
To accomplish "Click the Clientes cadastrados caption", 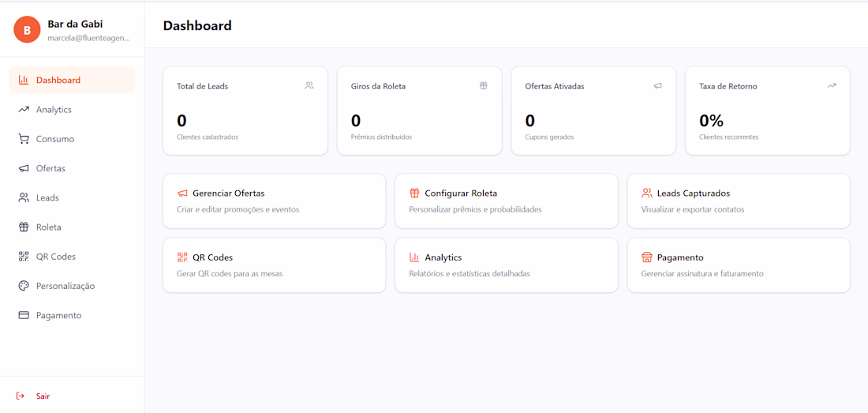I will tap(208, 137).
